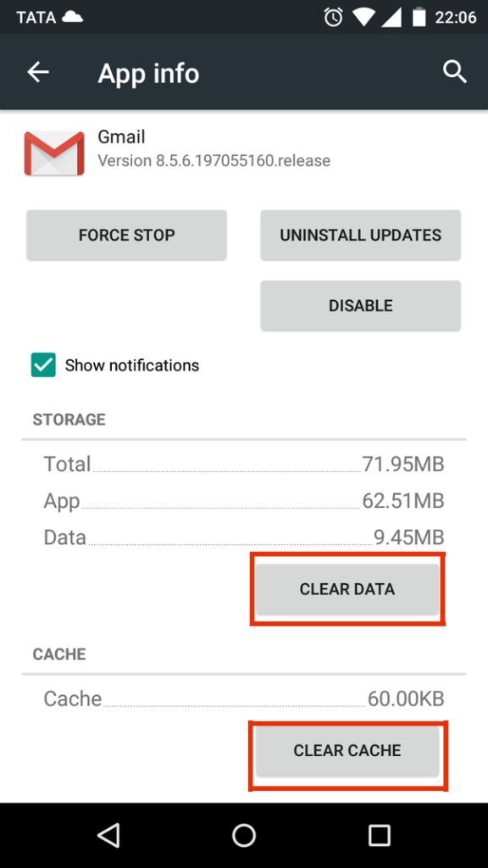Uncheck Show notifications
488x868 pixels.
[x=41, y=364]
